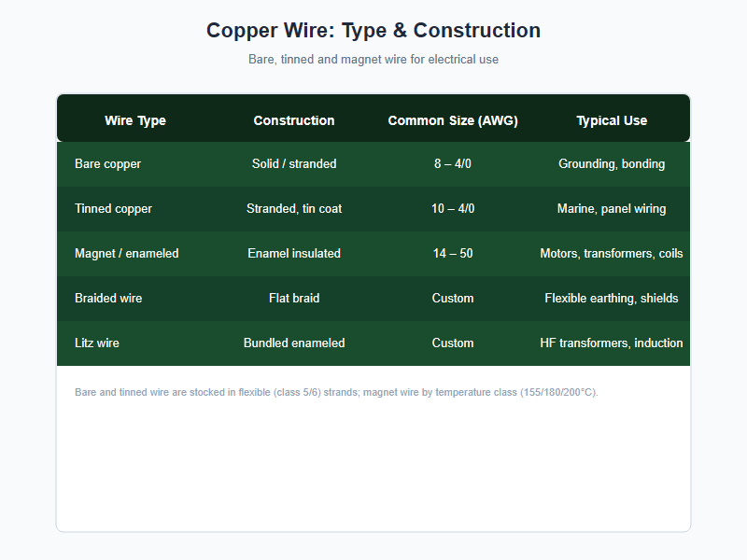Click the 'Flat braid' cell
The height and width of the screenshot is (560, 747).
point(294,298)
